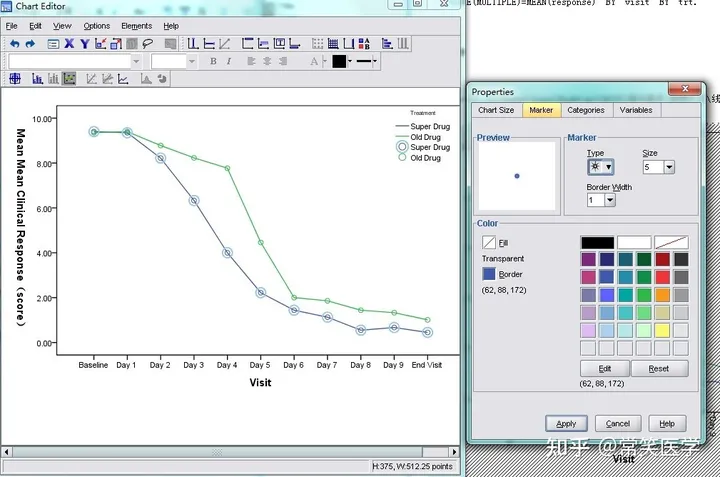This screenshot has width=720, height=477.
Task: Switch to the Variables tab
Action: [636, 110]
